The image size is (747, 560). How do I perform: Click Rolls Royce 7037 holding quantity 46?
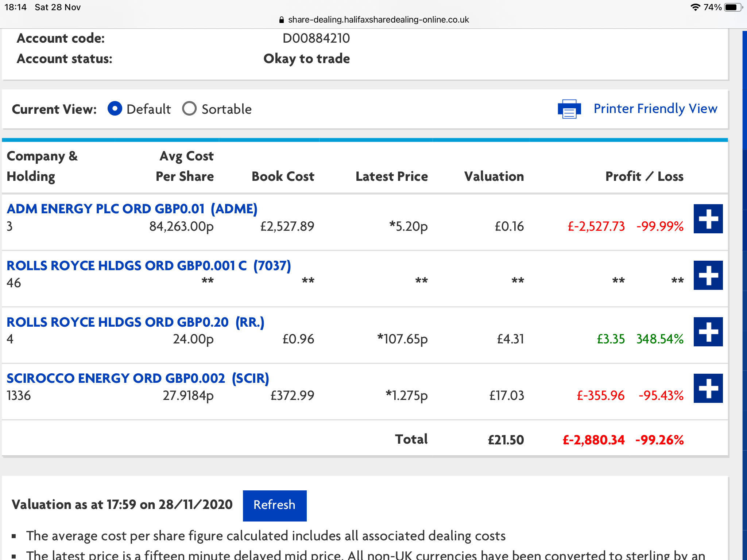point(14,283)
